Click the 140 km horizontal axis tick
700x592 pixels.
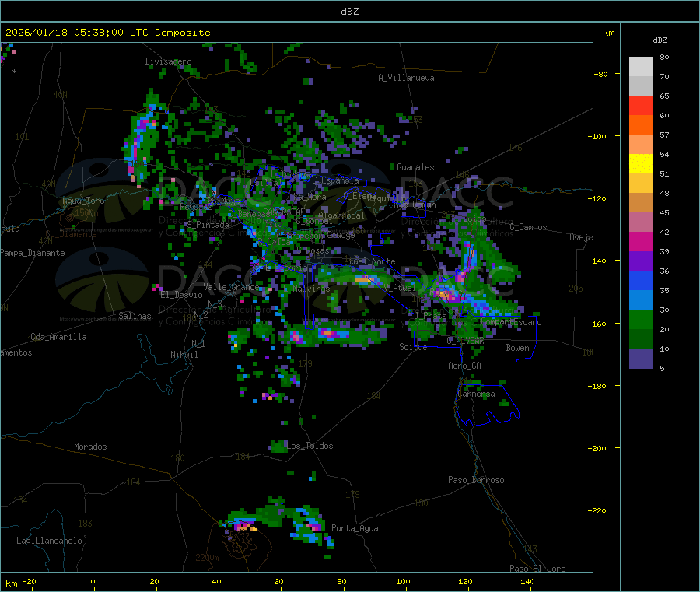tap(527, 581)
